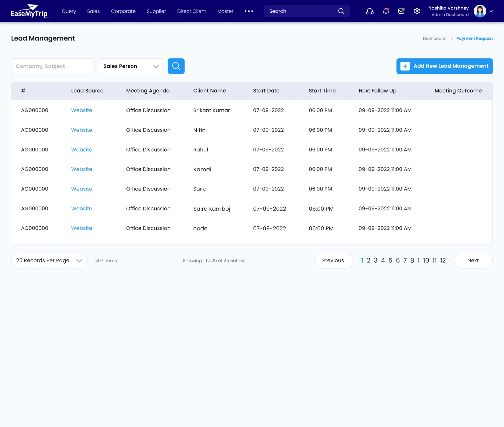The height and width of the screenshot is (427, 504).
Task: Go to page 2
Action: [x=369, y=260]
